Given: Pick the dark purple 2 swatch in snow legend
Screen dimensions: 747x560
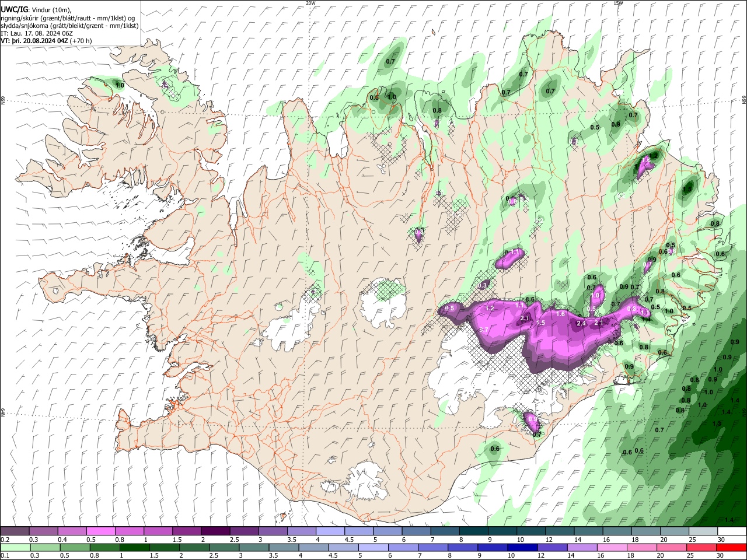Looking at the screenshot, I should 215,531.
